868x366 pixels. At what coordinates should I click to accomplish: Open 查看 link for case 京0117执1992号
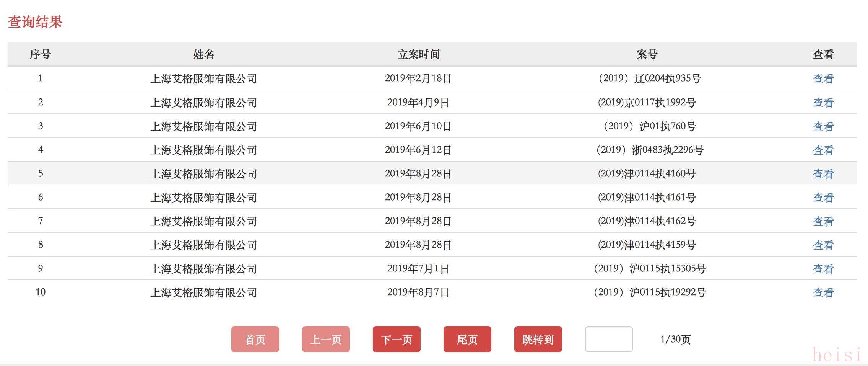pyautogui.click(x=823, y=103)
